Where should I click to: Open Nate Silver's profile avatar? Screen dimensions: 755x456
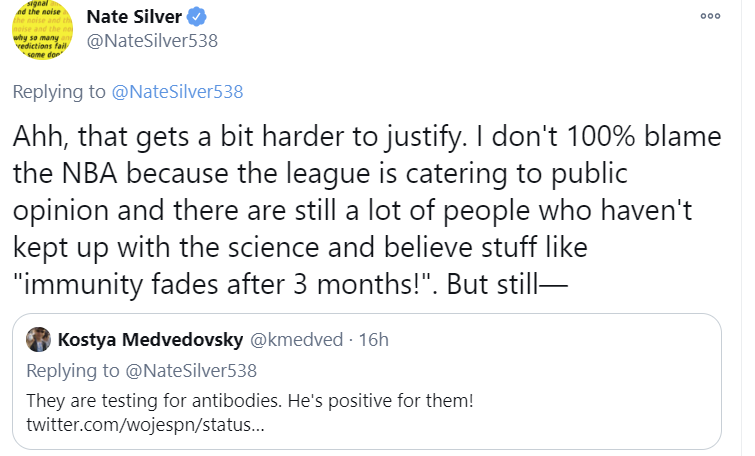click(44, 31)
